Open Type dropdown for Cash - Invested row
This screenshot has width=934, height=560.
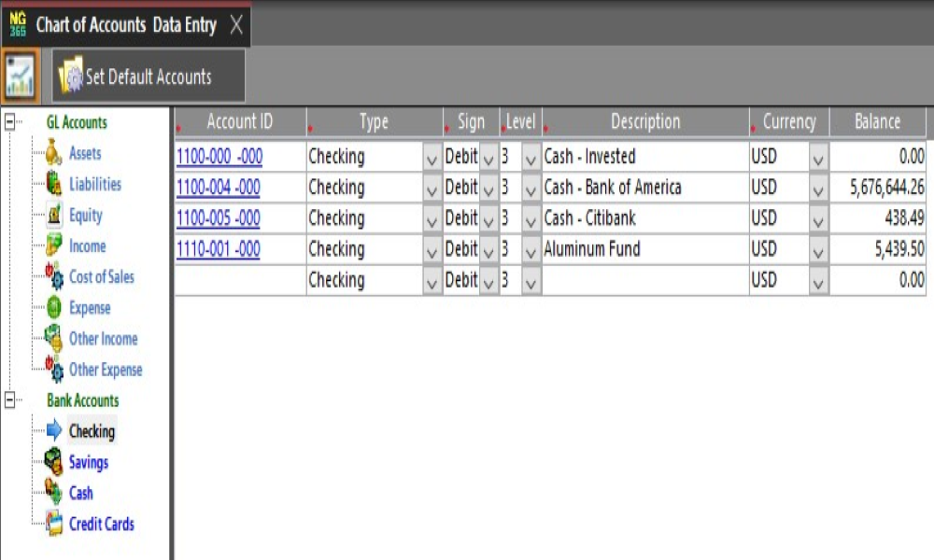click(432, 158)
